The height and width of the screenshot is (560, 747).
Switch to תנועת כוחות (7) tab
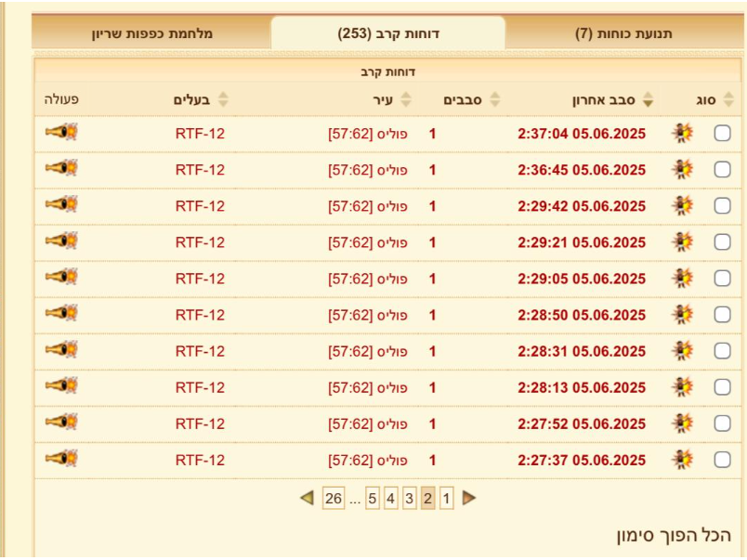pos(623,33)
